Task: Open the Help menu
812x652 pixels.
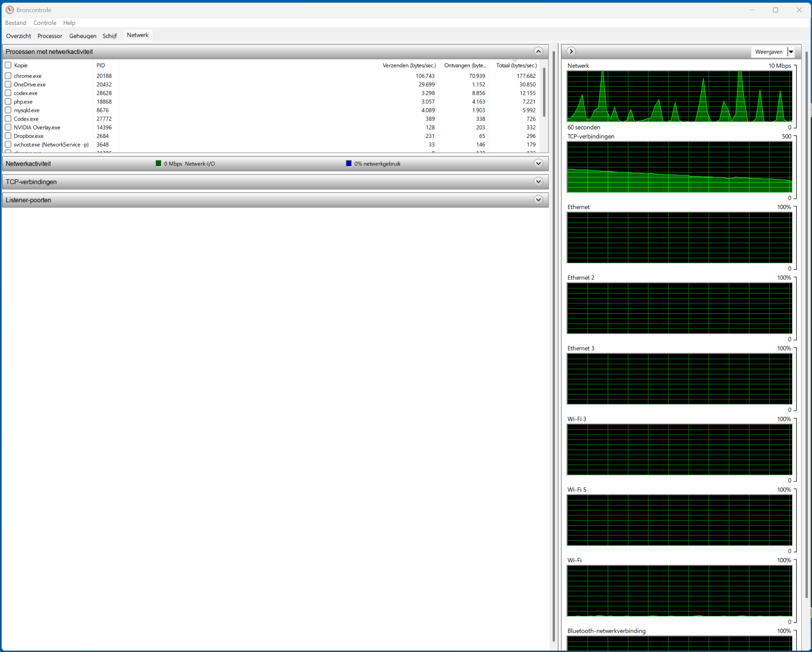Action: (x=69, y=23)
